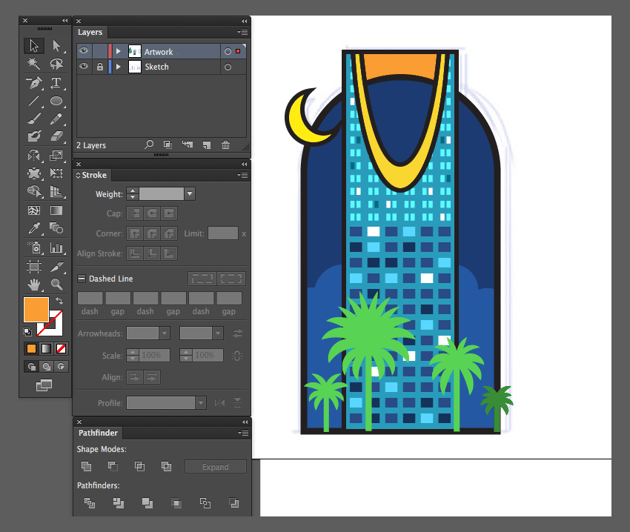
Task: Click the Default Fill and Stroke icon
Action: [x=27, y=332]
